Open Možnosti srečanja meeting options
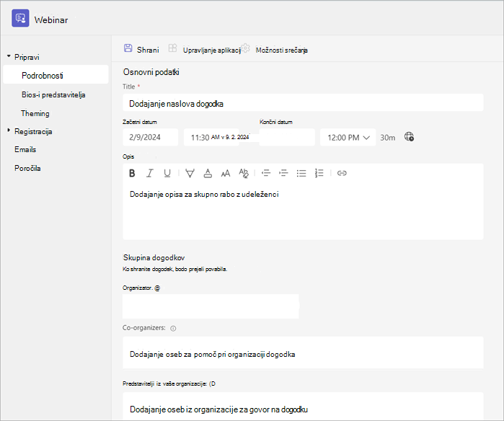Image resolution: width=504 pixels, height=421 pixels. click(x=282, y=50)
